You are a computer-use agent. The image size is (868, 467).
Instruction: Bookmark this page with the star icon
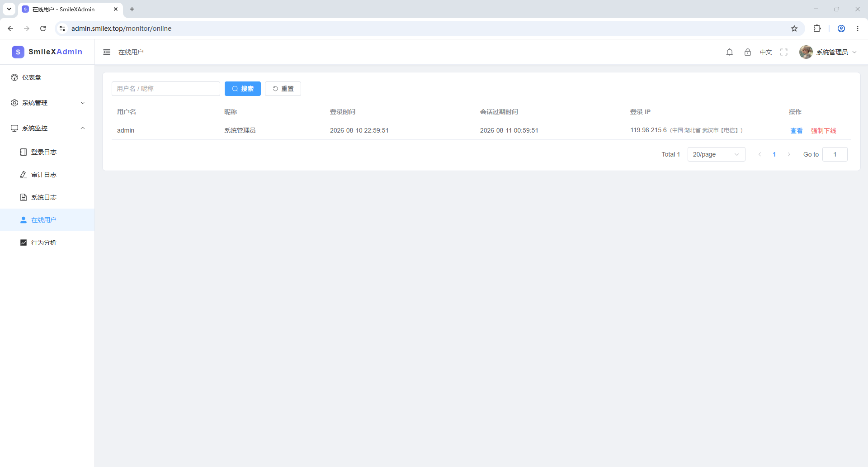[x=794, y=29]
